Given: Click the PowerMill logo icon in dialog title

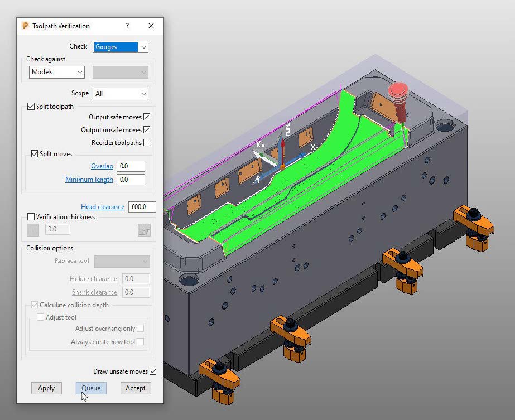Looking at the screenshot, I should [25, 26].
